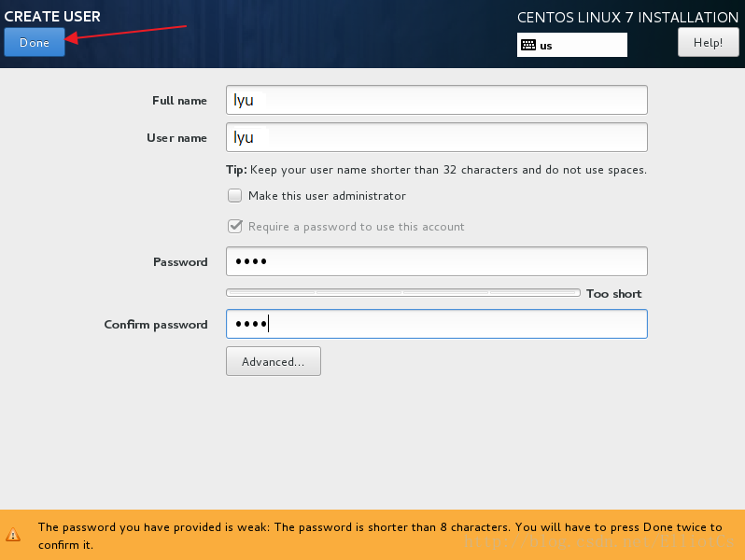Viewport: 745px width, 560px height.
Task: Click the keyboard layout icon
Action: (x=528, y=45)
